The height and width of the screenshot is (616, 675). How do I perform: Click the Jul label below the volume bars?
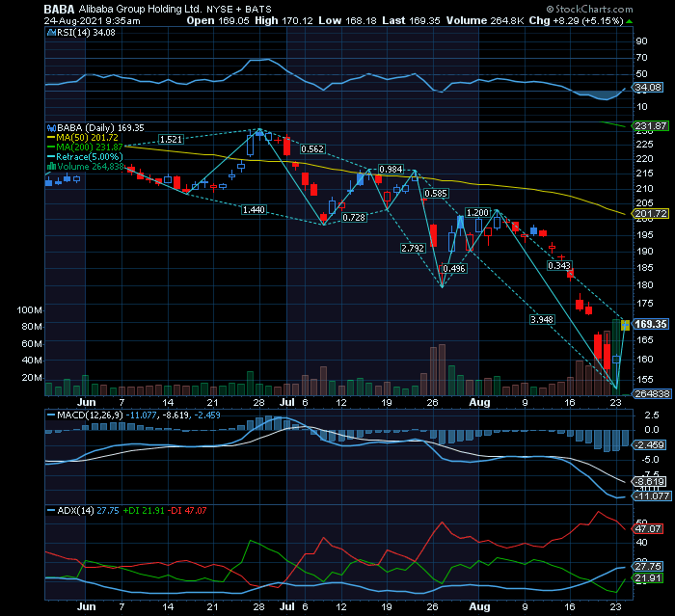286,402
